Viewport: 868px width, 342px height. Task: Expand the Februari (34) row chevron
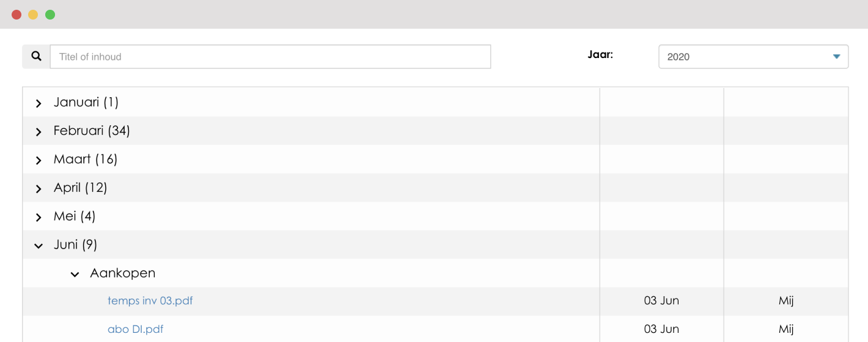(x=39, y=132)
